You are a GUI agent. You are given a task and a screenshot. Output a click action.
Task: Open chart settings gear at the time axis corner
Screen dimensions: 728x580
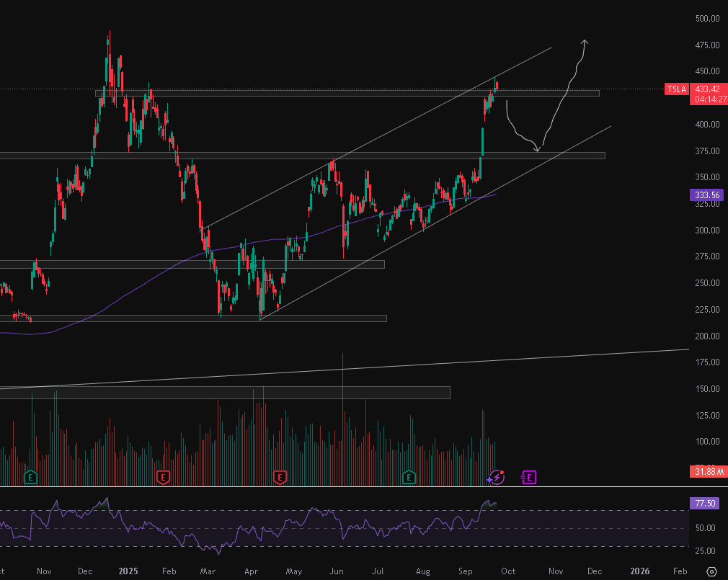[711, 571]
